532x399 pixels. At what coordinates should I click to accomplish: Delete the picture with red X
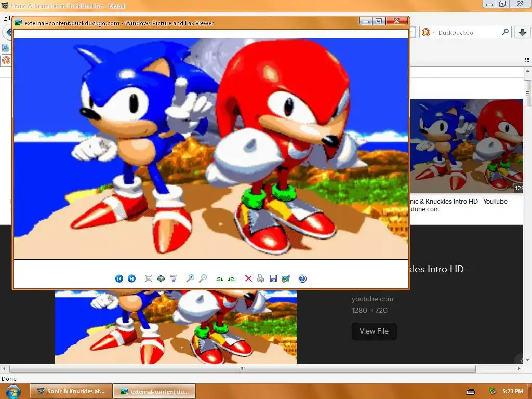(248, 278)
